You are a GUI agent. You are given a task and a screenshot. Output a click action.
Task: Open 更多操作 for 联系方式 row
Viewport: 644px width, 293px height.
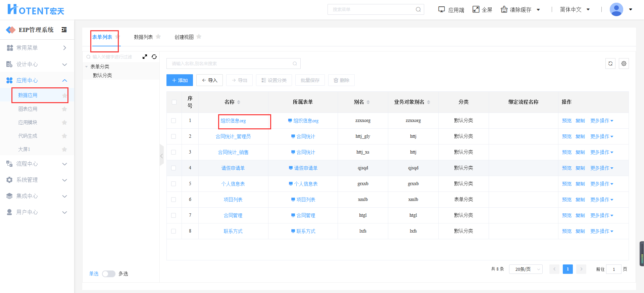pos(602,231)
